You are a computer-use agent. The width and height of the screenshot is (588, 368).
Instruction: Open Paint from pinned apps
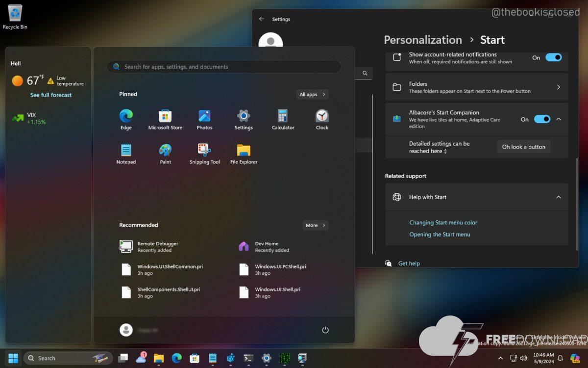pyautogui.click(x=165, y=154)
